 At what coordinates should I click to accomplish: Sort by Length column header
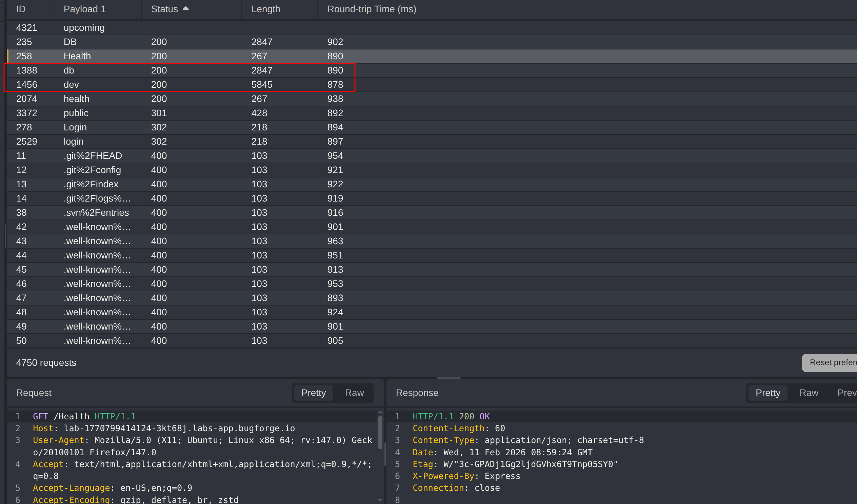coord(265,9)
